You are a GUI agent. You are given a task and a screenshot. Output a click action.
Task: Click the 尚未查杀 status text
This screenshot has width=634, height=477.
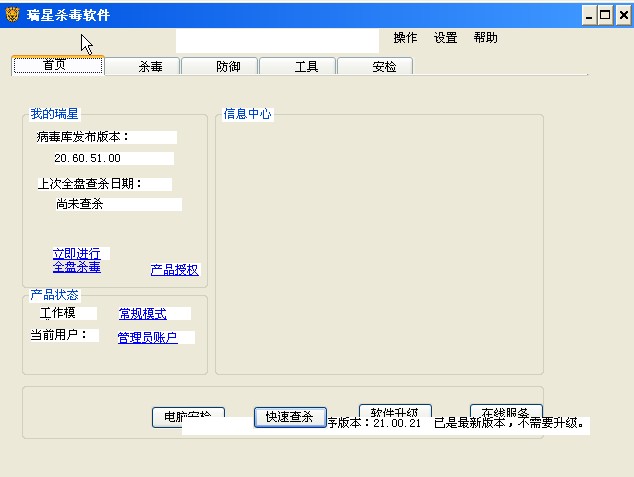pos(80,204)
